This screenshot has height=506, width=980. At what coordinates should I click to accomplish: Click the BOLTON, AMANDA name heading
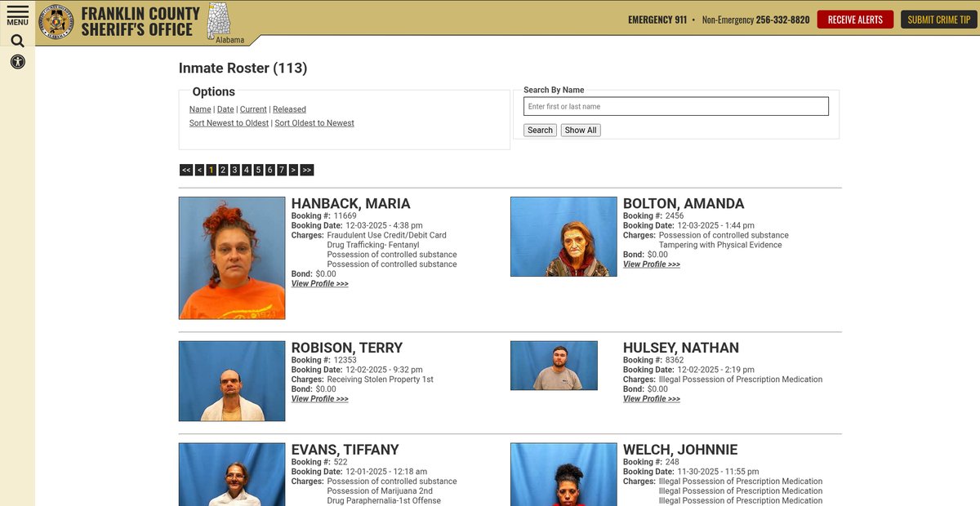click(684, 204)
